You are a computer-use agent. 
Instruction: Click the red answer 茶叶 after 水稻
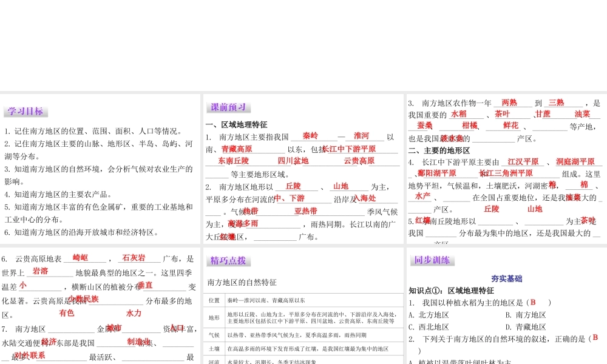pyautogui.click(x=503, y=113)
